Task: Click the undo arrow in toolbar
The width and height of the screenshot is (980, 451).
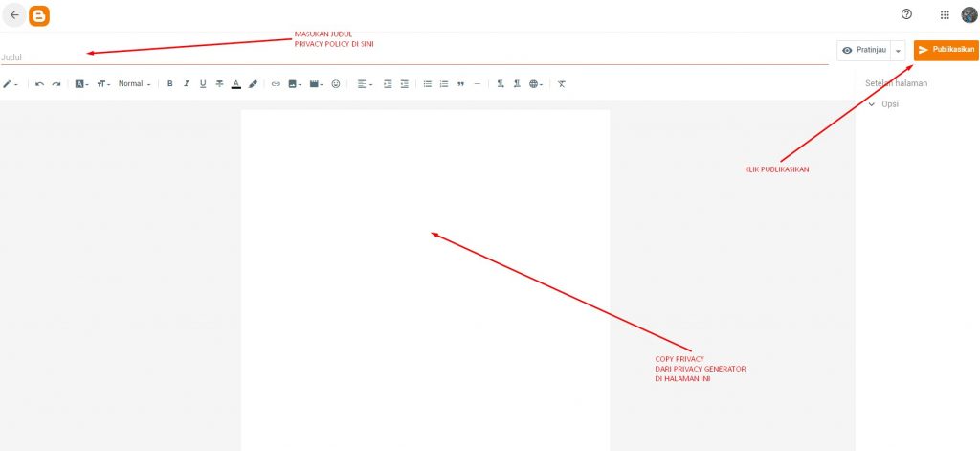Action: point(39,84)
